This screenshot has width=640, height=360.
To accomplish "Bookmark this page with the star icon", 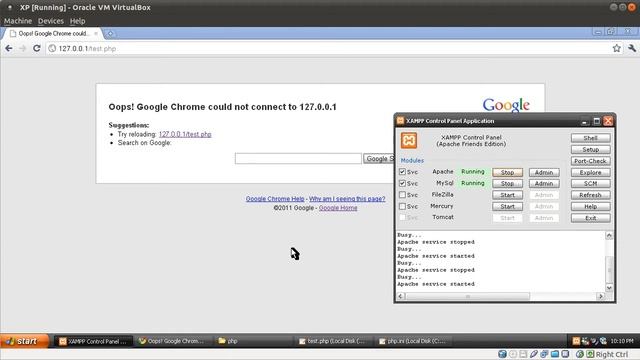I will pos(616,48).
